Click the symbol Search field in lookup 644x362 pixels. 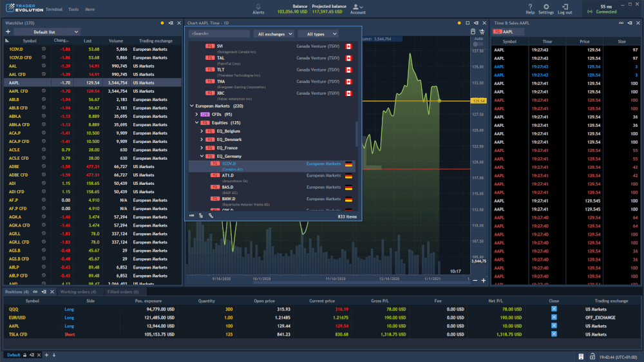click(x=220, y=33)
